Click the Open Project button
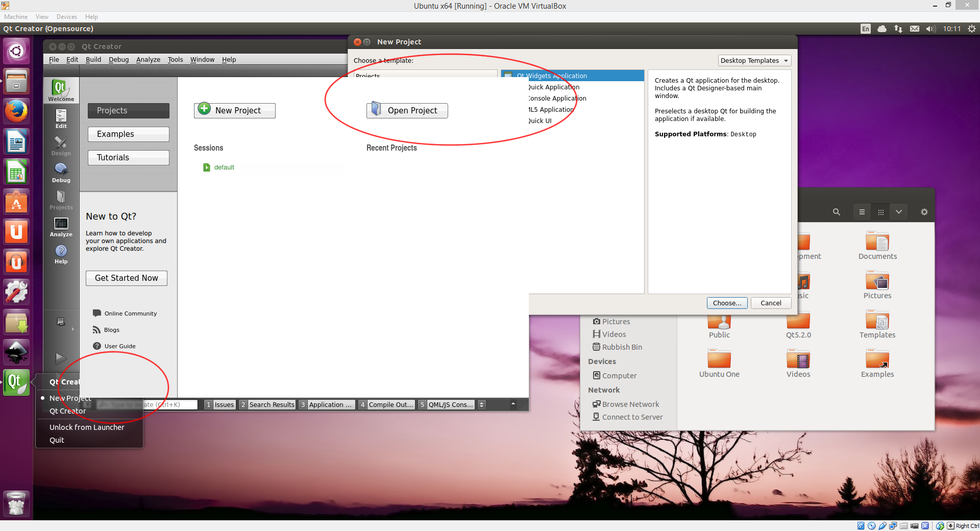980x531 pixels. (x=407, y=110)
